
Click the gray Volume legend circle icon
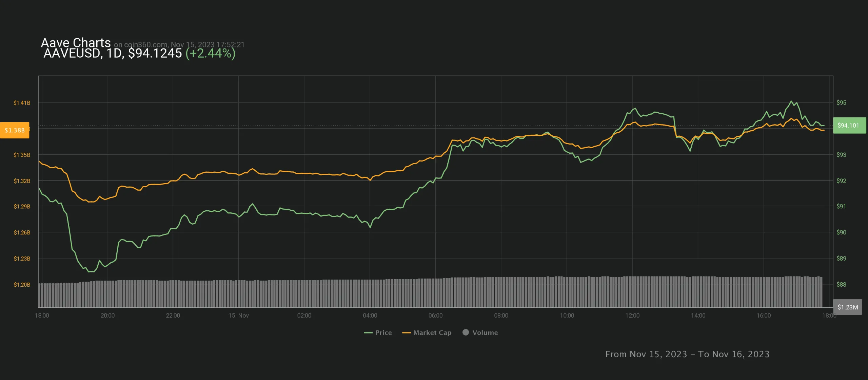(466, 332)
